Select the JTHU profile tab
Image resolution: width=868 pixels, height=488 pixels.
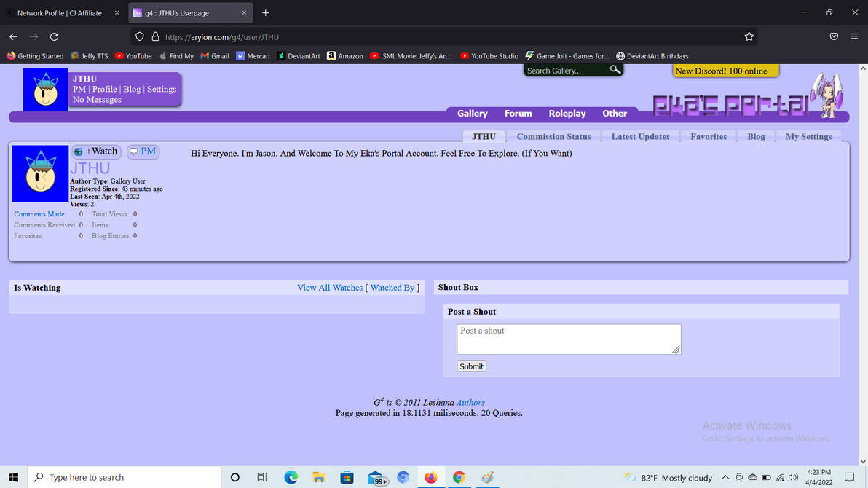point(484,136)
